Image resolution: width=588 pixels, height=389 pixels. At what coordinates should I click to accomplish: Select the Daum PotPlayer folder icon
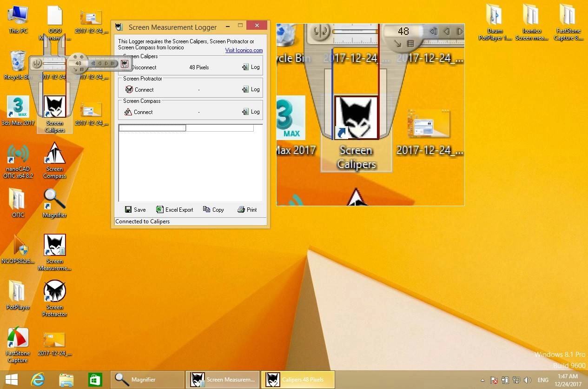(495, 22)
